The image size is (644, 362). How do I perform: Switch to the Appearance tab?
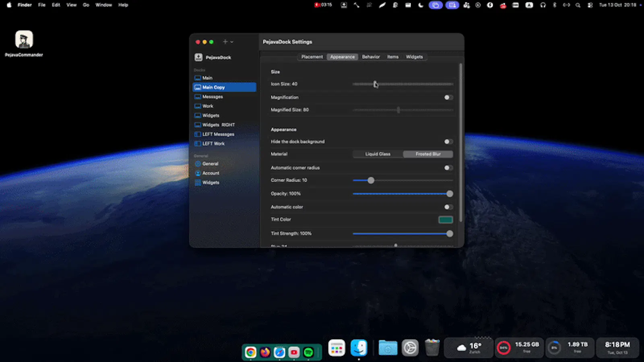click(343, 57)
